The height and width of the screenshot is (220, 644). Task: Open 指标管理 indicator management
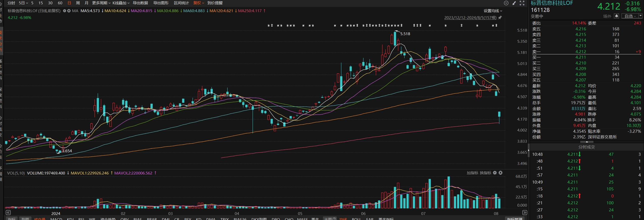(515, 219)
